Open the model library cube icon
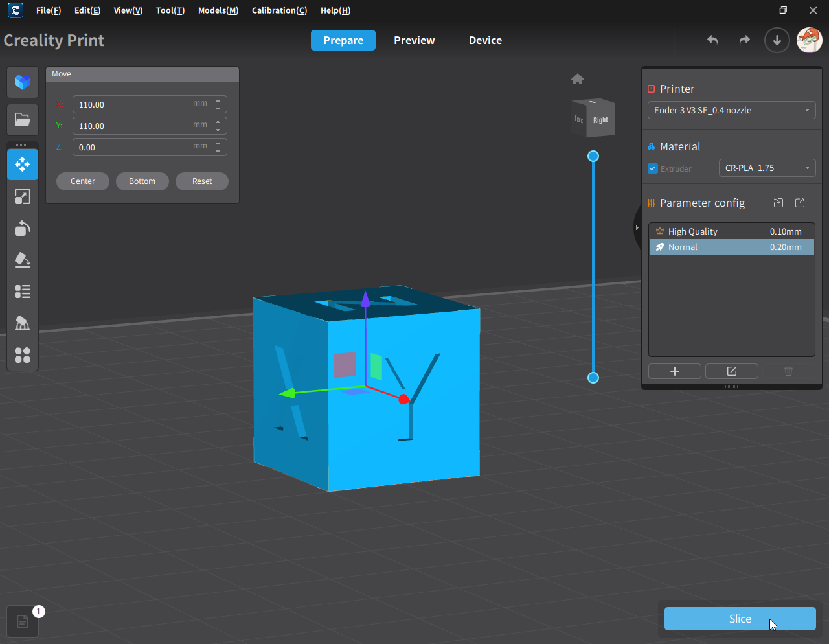 (x=23, y=82)
